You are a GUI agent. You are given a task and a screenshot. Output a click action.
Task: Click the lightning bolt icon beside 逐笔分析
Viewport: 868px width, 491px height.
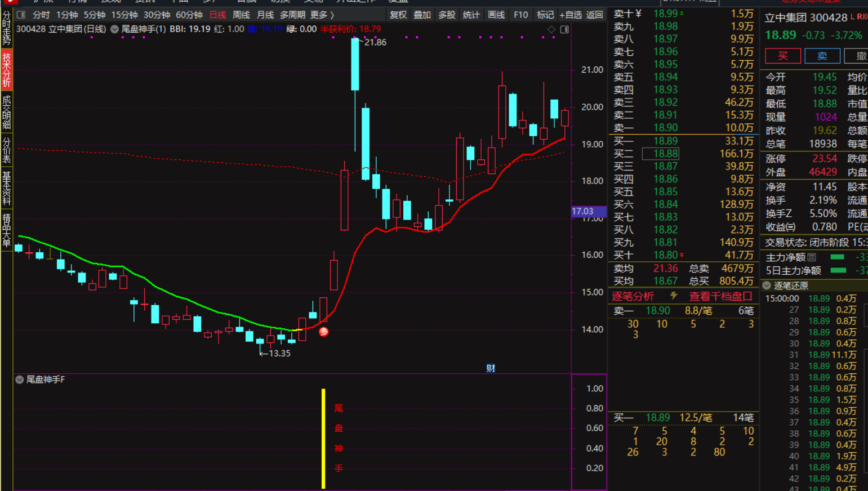(674, 296)
